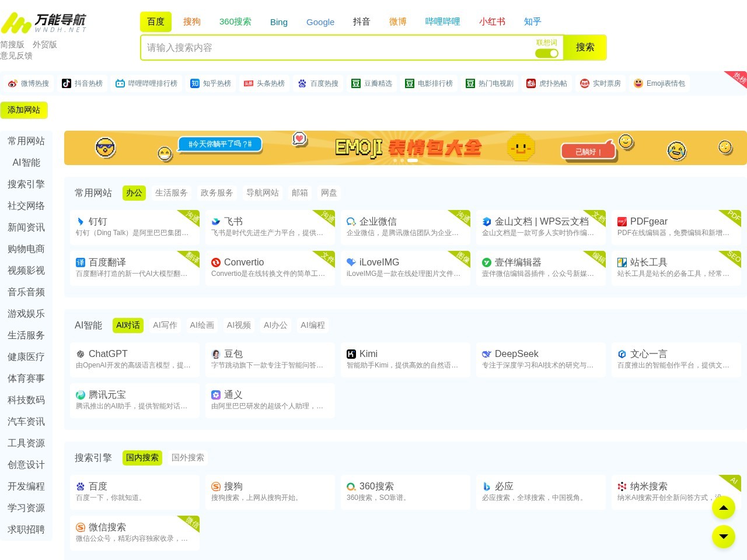The image size is (747, 560).
Task: Open the Kimi site card
Action: click(406, 359)
